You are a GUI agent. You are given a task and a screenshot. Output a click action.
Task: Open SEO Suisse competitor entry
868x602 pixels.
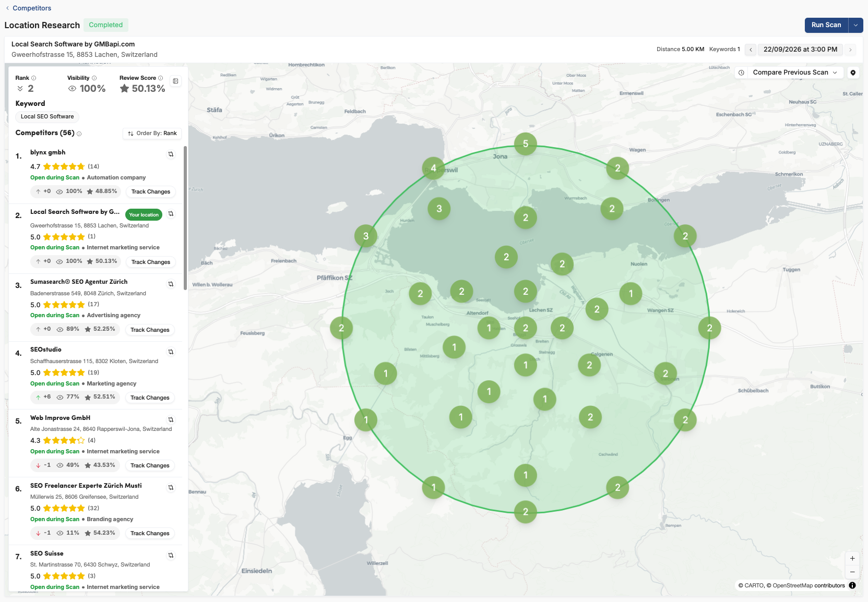[96, 569]
